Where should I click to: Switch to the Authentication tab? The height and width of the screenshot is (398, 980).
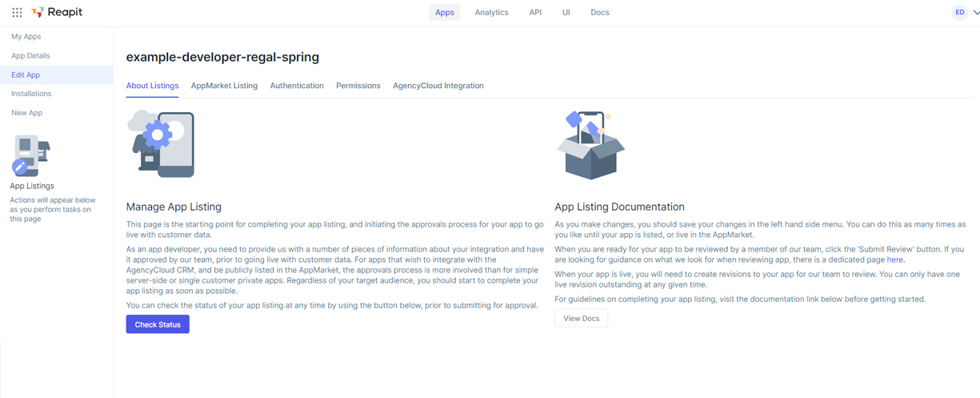[297, 86]
